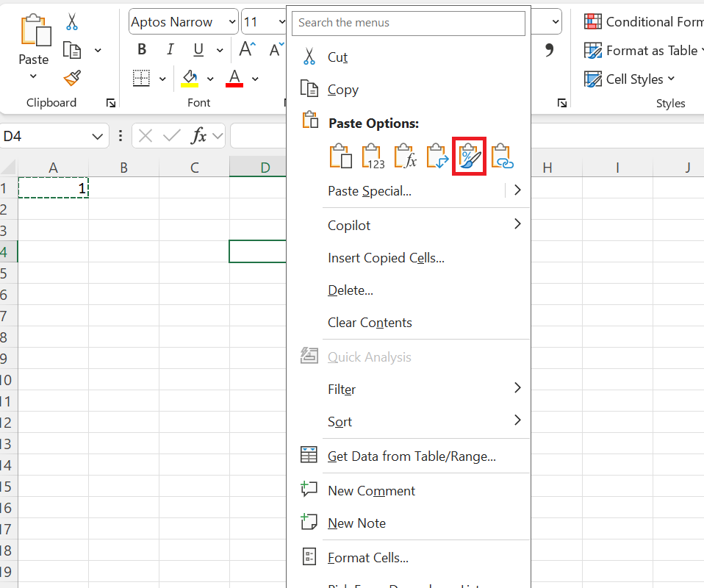Open the font color dropdown arrow
The width and height of the screenshot is (704, 588).
(255, 79)
